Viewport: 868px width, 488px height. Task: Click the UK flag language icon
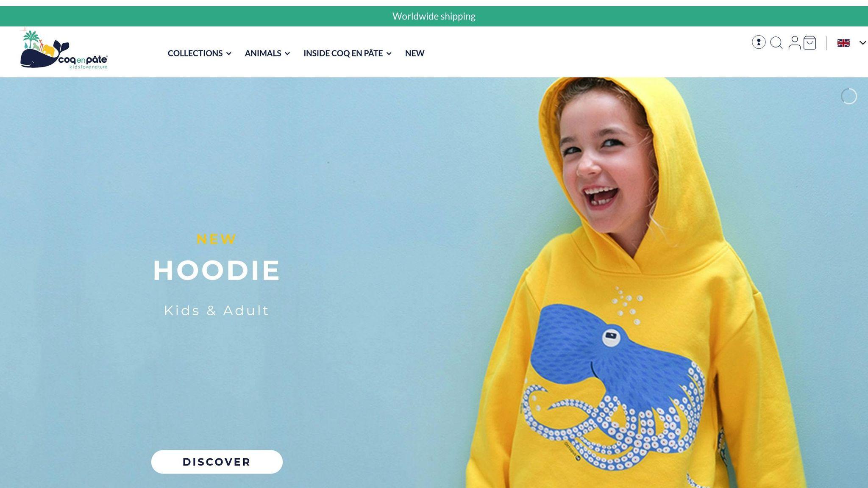coord(843,43)
